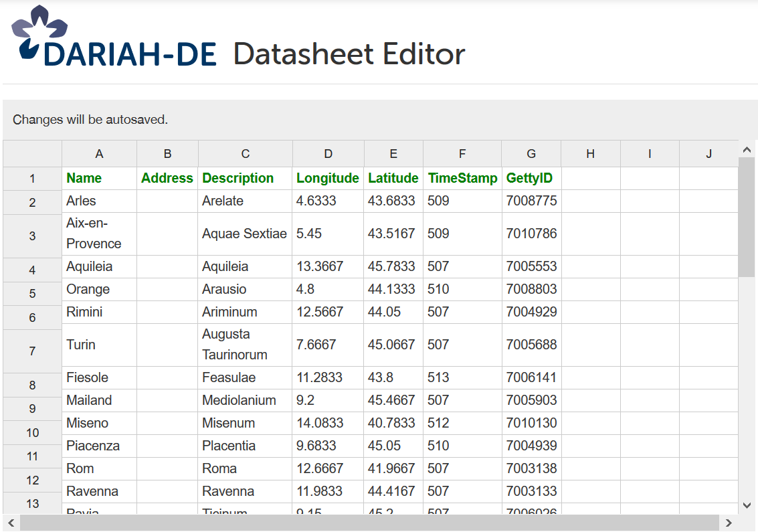Click the vertical scrollbar thumb
Viewport: 758px width, 532px height.
click(x=747, y=217)
